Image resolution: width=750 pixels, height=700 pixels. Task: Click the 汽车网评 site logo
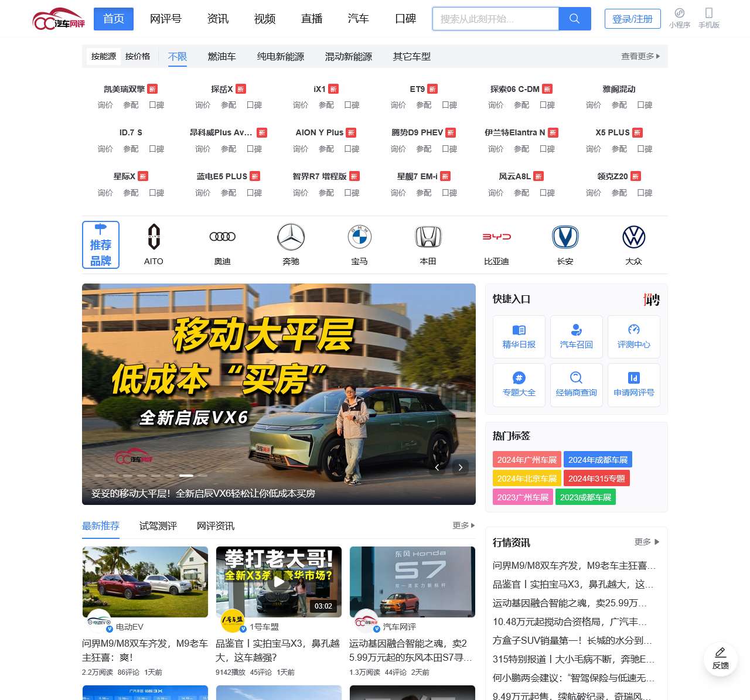[58, 19]
